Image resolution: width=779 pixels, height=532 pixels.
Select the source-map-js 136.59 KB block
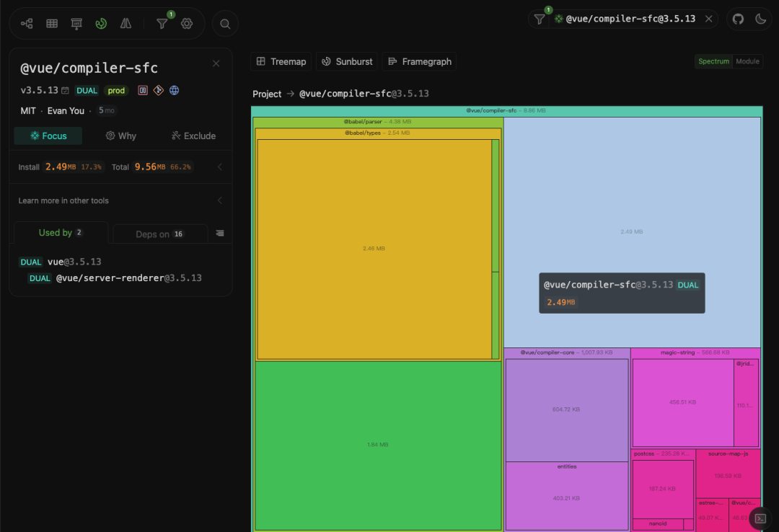click(x=729, y=474)
